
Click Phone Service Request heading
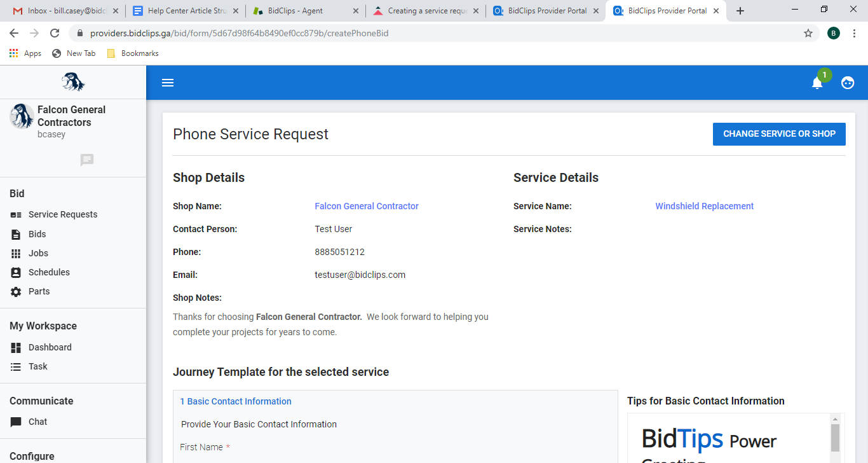[x=251, y=134]
